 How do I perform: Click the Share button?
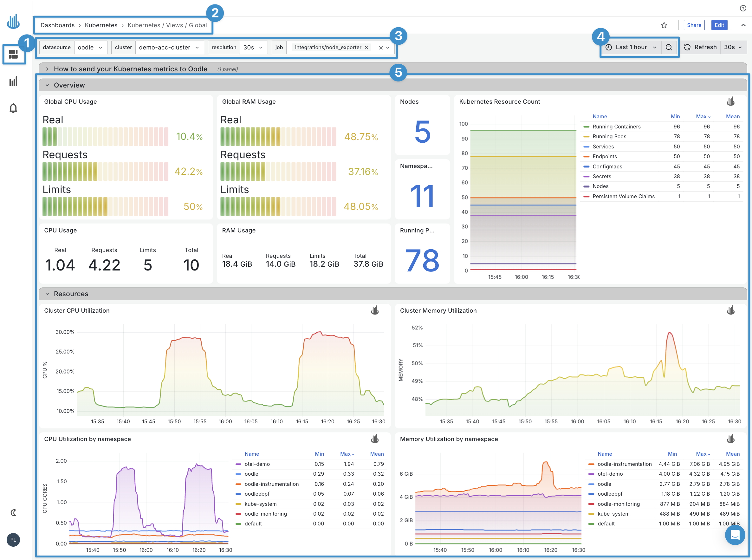click(694, 25)
